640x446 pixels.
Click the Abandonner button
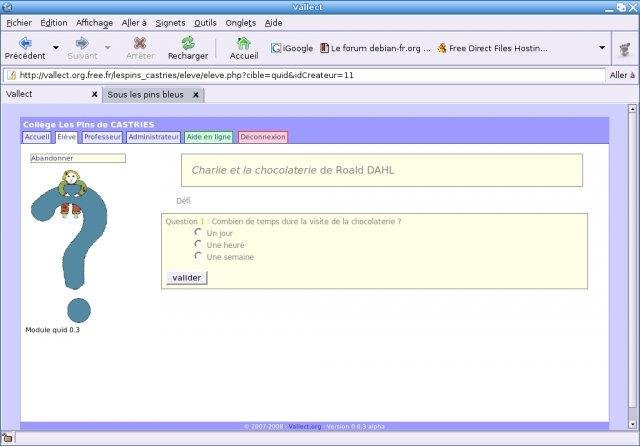pyautogui.click(x=78, y=158)
